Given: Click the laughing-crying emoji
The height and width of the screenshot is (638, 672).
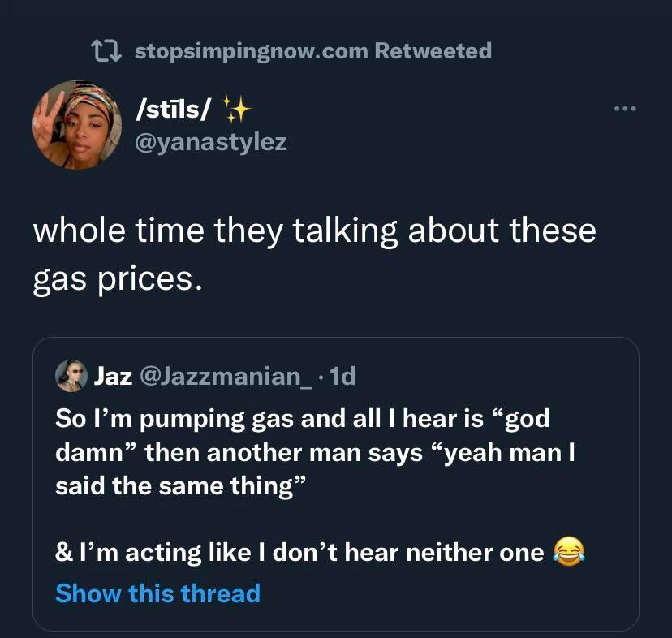Looking at the screenshot, I should pyautogui.click(x=568, y=553).
